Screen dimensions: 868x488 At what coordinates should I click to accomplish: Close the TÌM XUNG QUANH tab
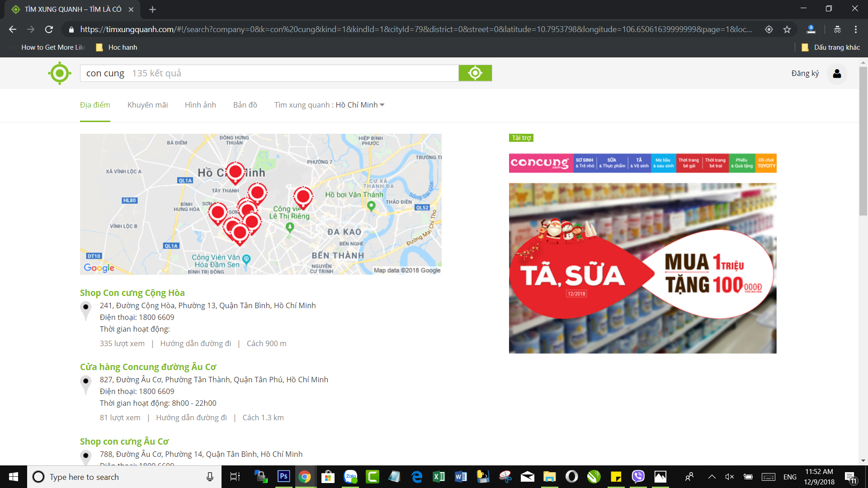(x=131, y=9)
